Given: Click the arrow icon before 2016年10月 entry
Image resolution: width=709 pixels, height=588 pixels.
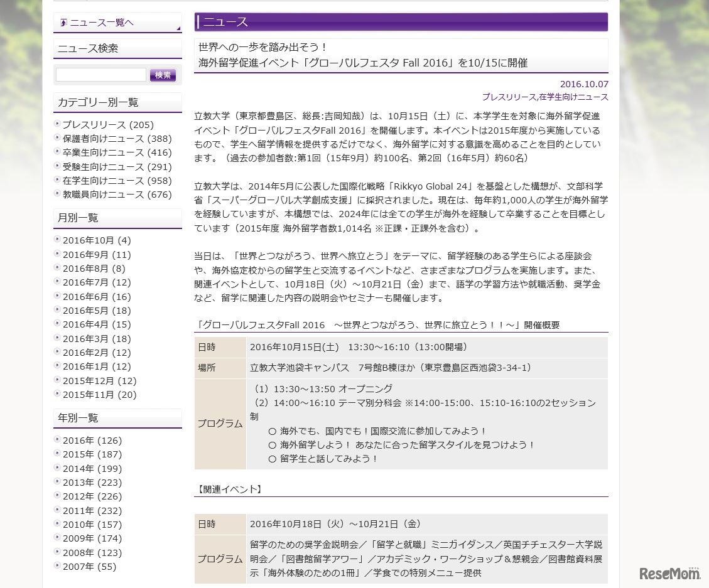Looking at the screenshot, I should tap(57, 240).
